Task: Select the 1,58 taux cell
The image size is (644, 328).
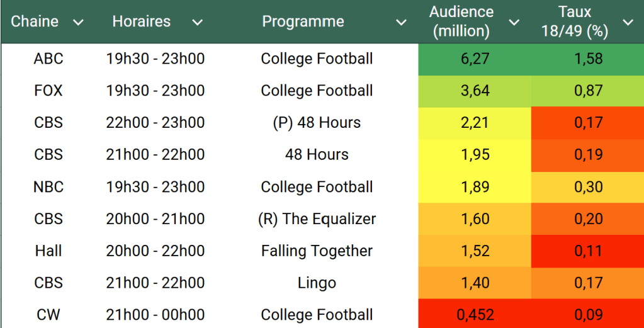Action: (x=588, y=59)
